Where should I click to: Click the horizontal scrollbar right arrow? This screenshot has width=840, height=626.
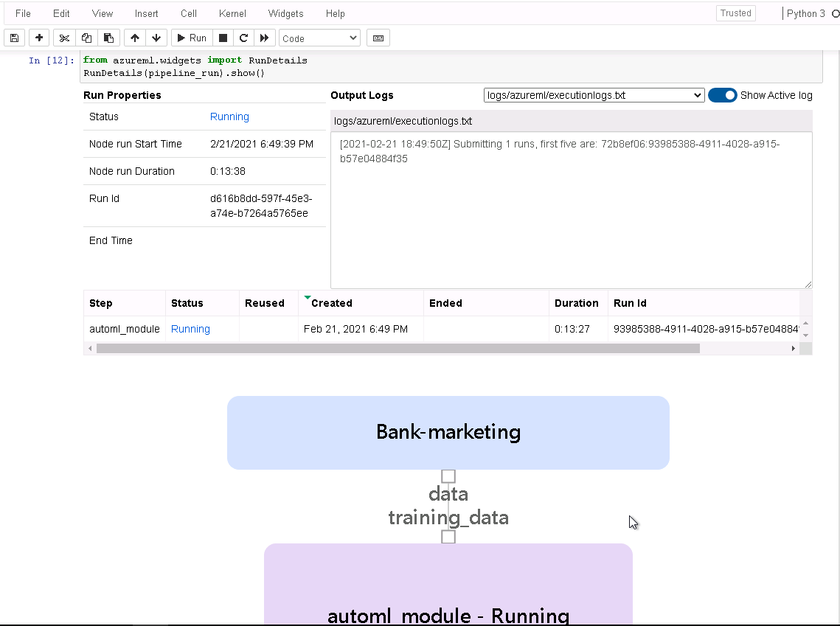pyautogui.click(x=794, y=349)
